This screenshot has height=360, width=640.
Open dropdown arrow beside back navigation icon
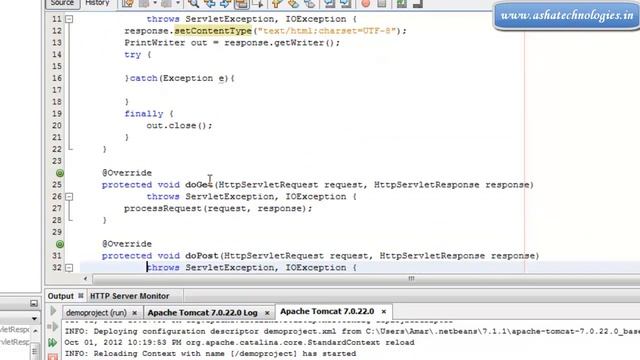point(155,3)
